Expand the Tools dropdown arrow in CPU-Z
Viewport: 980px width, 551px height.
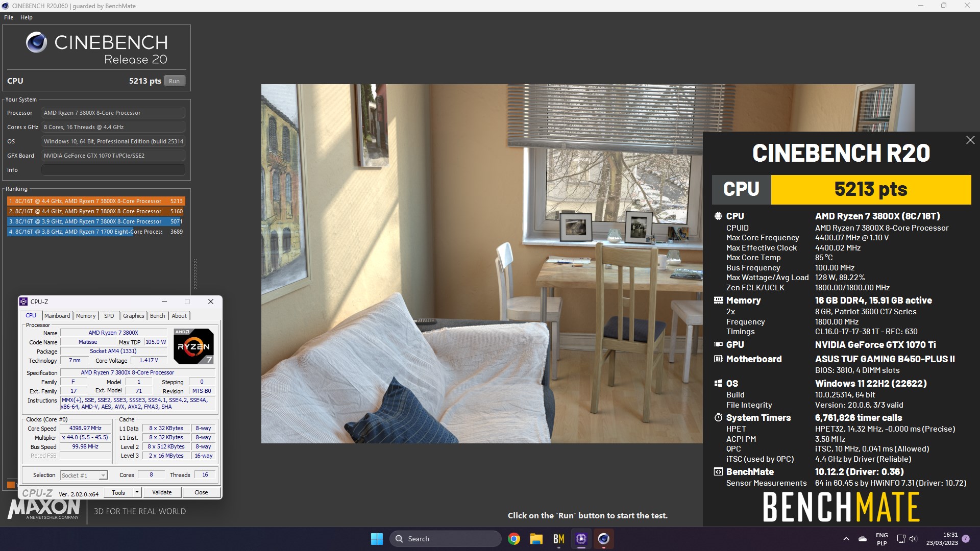coord(137,493)
